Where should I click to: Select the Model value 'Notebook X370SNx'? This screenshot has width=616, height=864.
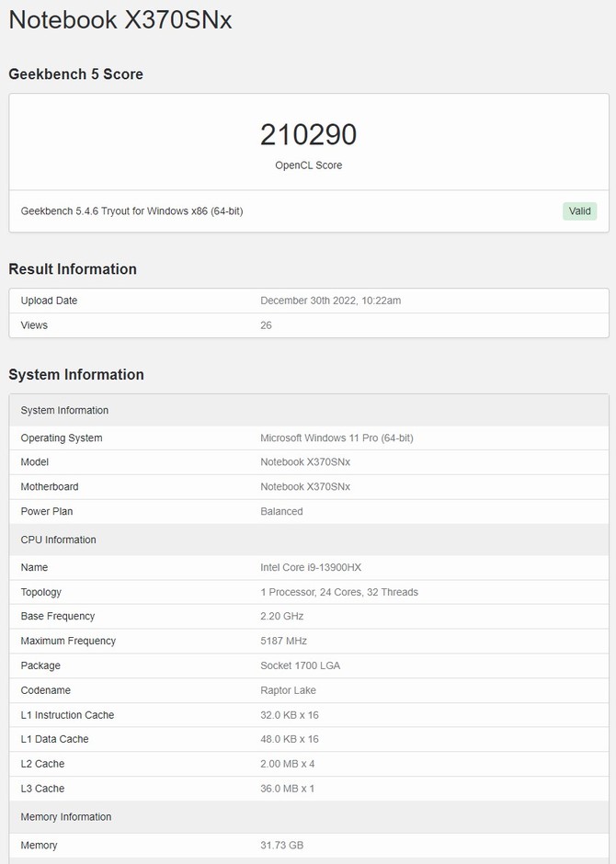tap(305, 462)
